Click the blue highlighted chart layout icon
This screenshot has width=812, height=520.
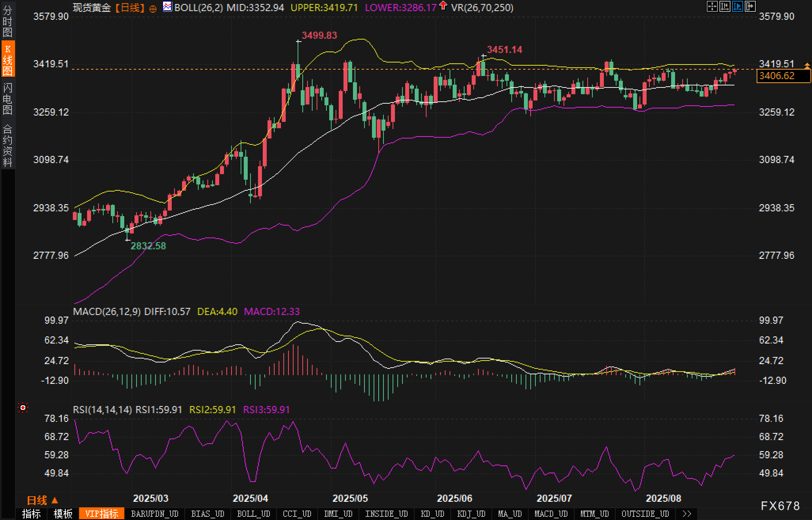pyautogui.click(x=737, y=6)
